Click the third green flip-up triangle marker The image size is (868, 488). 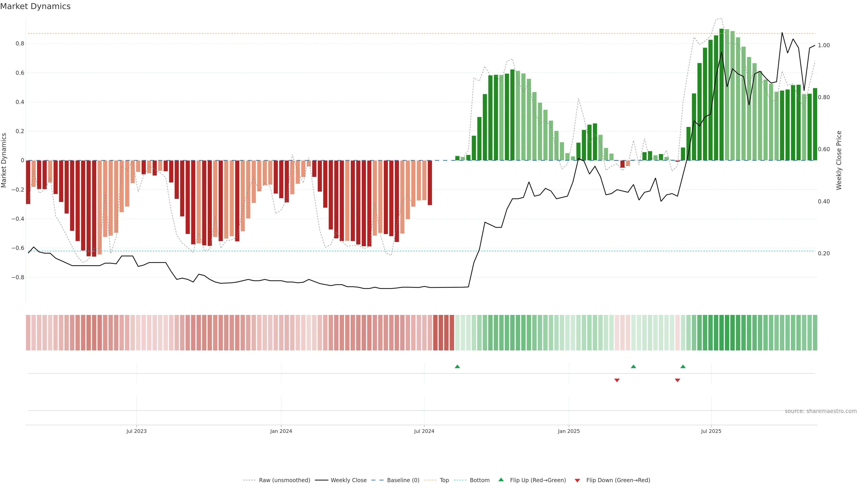tap(683, 366)
